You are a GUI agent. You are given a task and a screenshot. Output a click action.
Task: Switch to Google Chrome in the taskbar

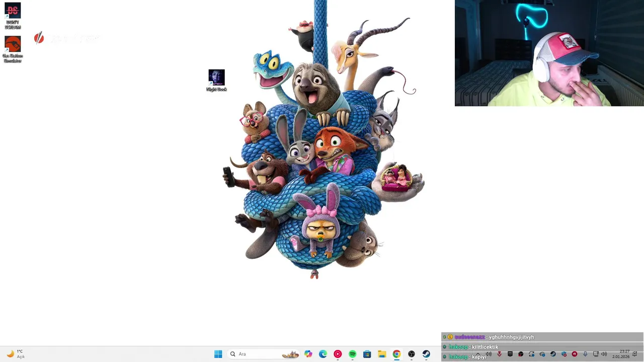click(x=396, y=354)
